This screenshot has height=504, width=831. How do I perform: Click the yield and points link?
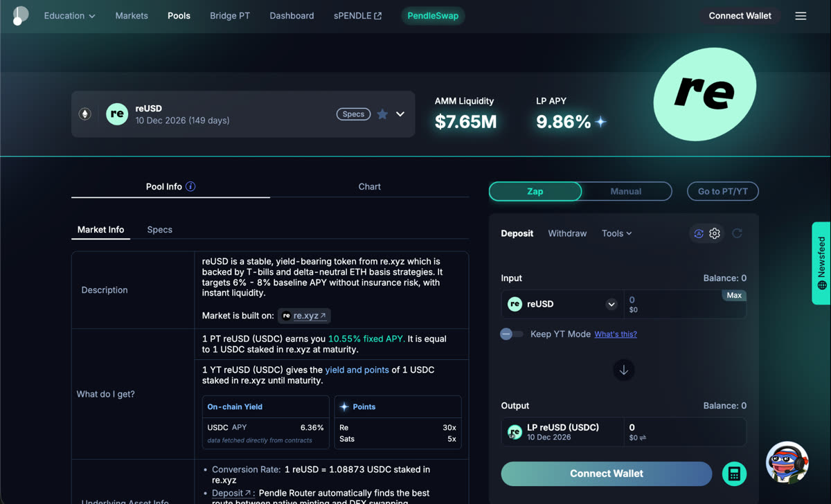(357, 370)
